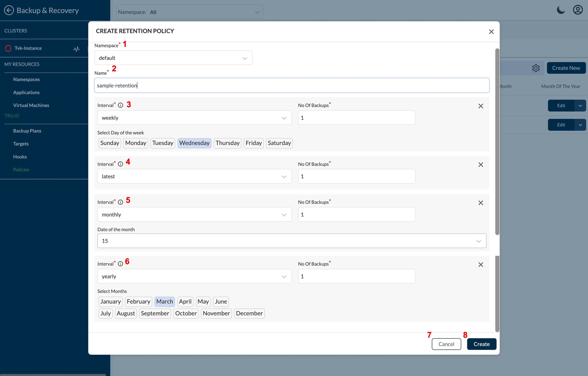Click the Create button

(x=481, y=344)
